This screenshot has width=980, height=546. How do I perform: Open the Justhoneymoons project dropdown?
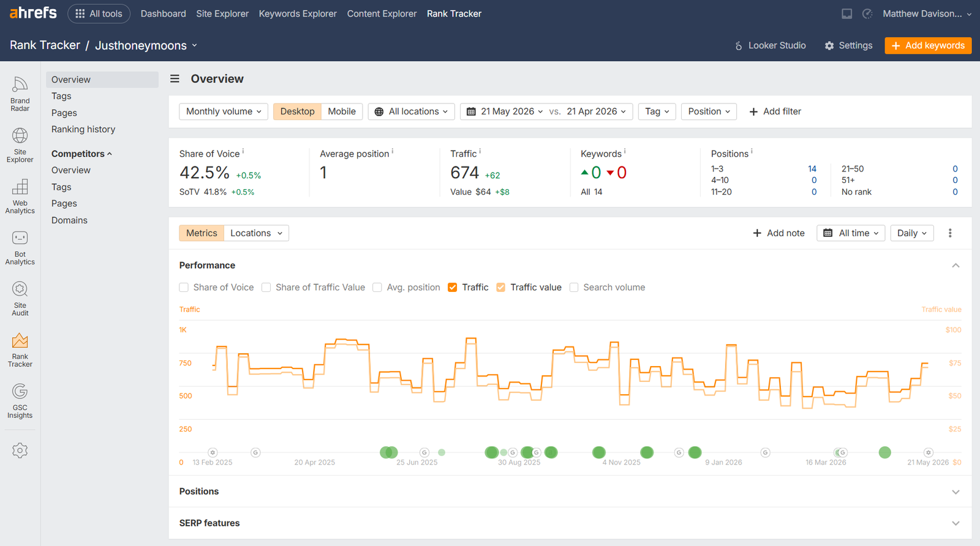[x=146, y=45]
